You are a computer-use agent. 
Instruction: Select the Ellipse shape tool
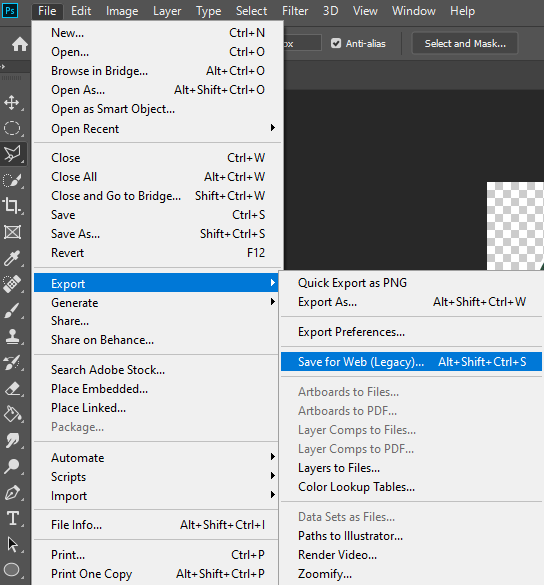[x=12, y=570]
